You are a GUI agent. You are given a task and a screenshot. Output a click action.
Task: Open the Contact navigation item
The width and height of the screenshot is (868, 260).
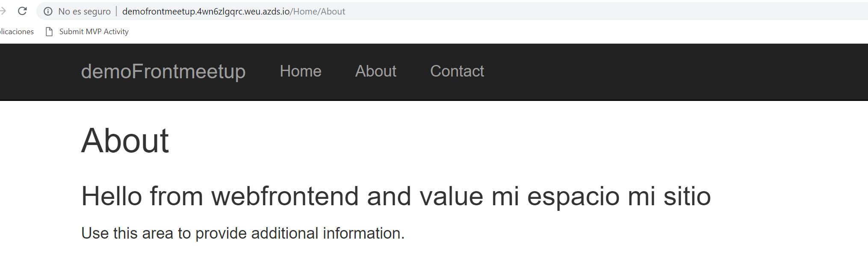[457, 71]
